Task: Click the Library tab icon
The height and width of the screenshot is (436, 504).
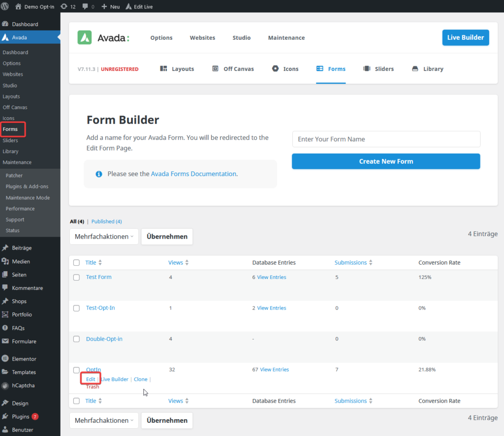Action: click(415, 68)
